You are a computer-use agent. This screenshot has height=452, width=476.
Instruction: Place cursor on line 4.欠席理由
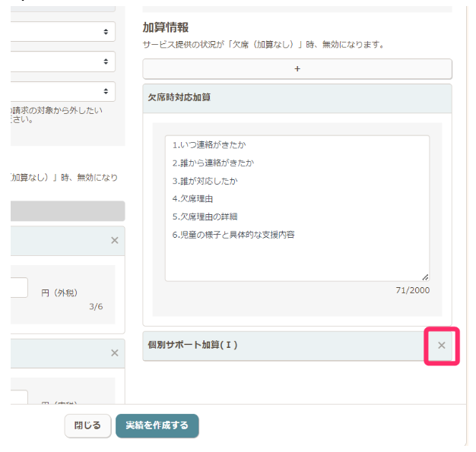(192, 199)
